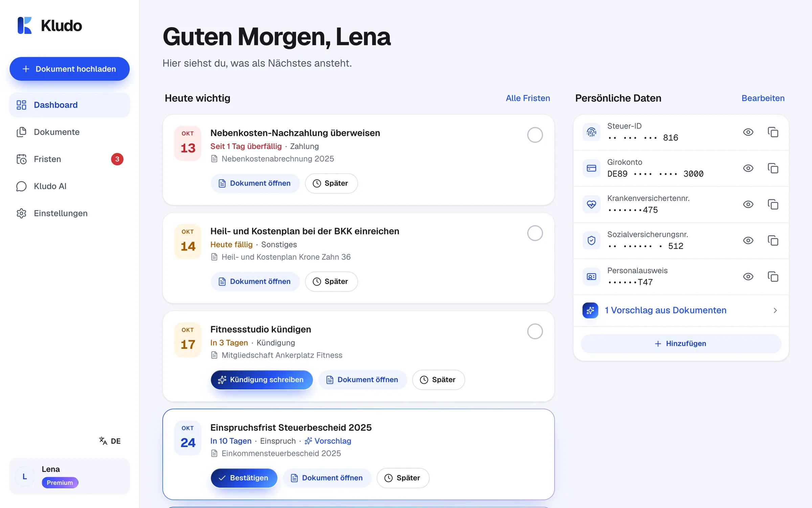
Task: Check off Heil- und Kostenplan task
Action: (x=535, y=233)
